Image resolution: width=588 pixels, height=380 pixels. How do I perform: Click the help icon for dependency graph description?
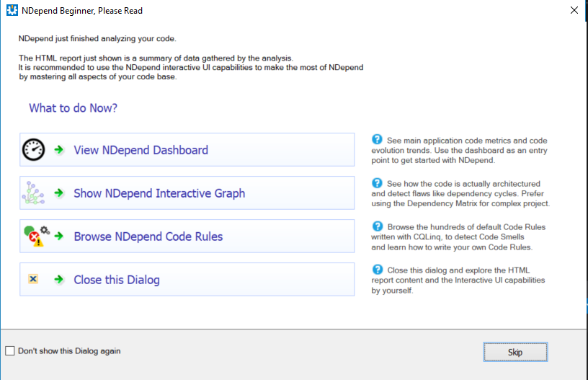click(x=377, y=183)
